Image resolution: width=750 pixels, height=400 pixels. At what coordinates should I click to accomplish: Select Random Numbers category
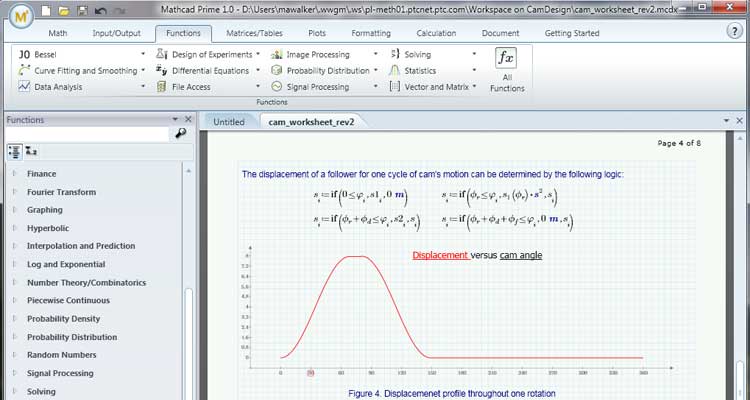(62, 355)
